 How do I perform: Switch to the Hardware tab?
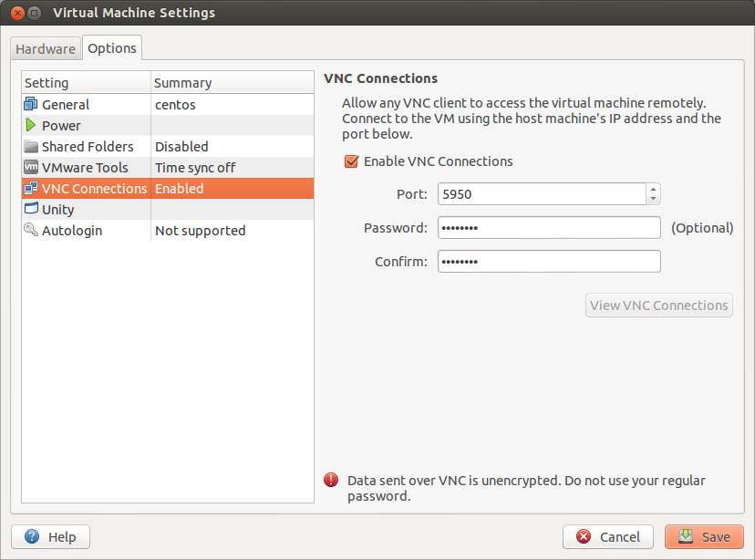(46, 49)
